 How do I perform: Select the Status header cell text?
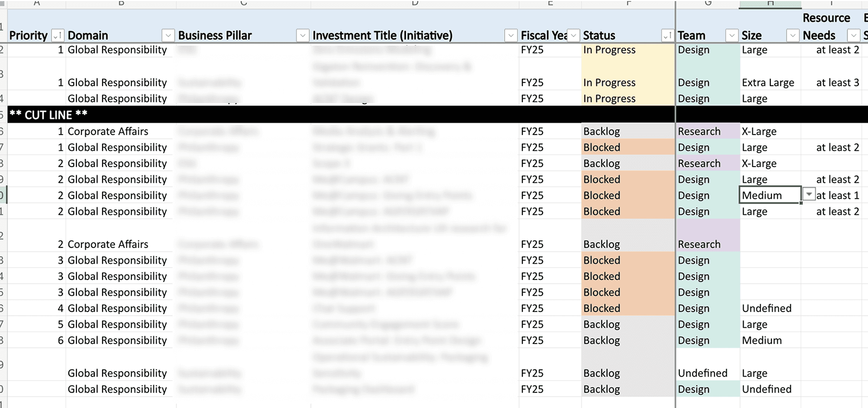[x=599, y=36]
